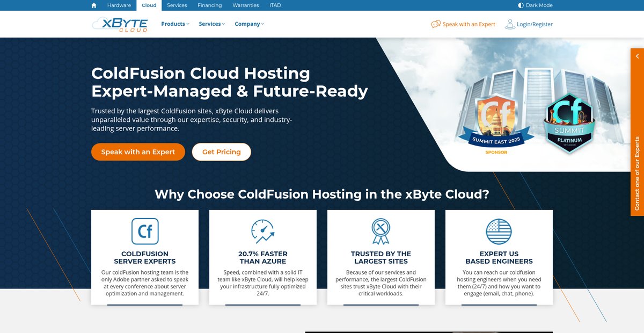Click the Trusted By The Largest Sites title

point(381,258)
